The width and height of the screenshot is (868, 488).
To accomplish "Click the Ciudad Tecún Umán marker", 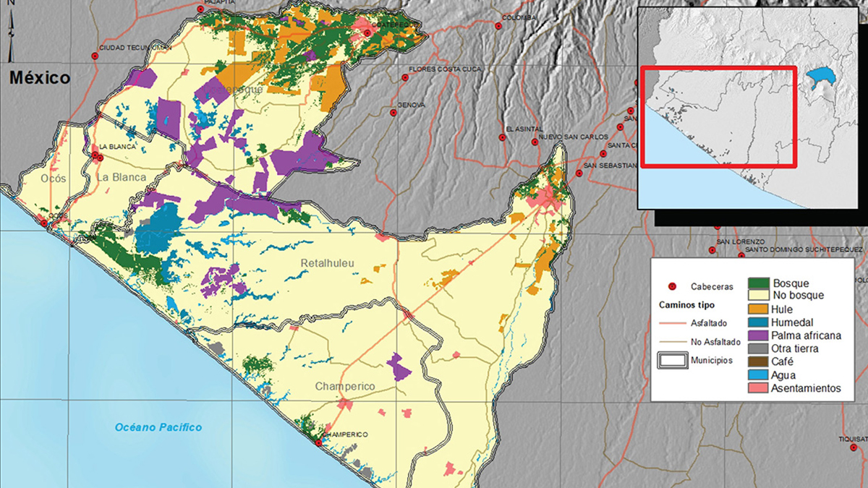I will pos(94,56).
